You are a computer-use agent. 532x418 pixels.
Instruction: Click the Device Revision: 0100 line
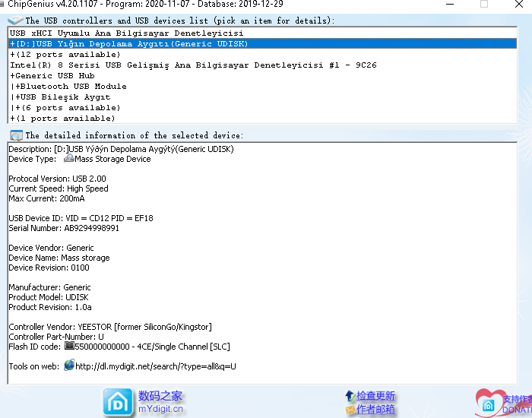pyautogui.click(x=49, y=268)
